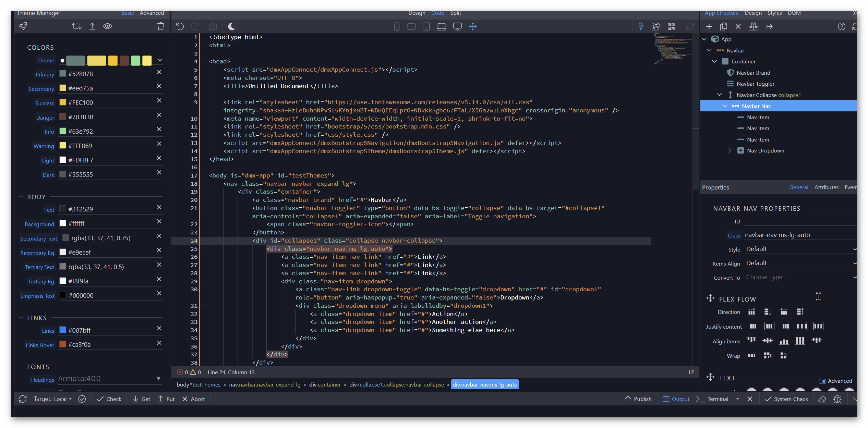
Task: Click the Info color swatch #63e792
Action: click(63, 131)
